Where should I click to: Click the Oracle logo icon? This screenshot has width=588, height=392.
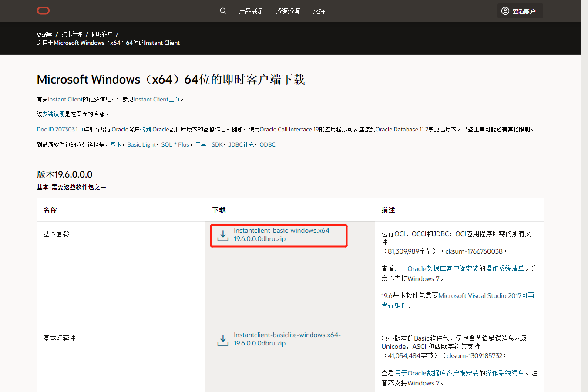43,11
